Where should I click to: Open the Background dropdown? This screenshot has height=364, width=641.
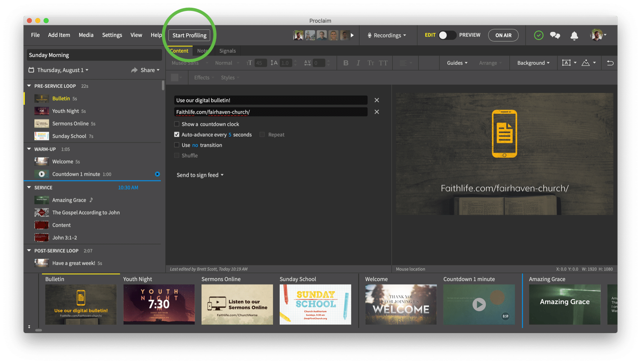coord(533,63)
